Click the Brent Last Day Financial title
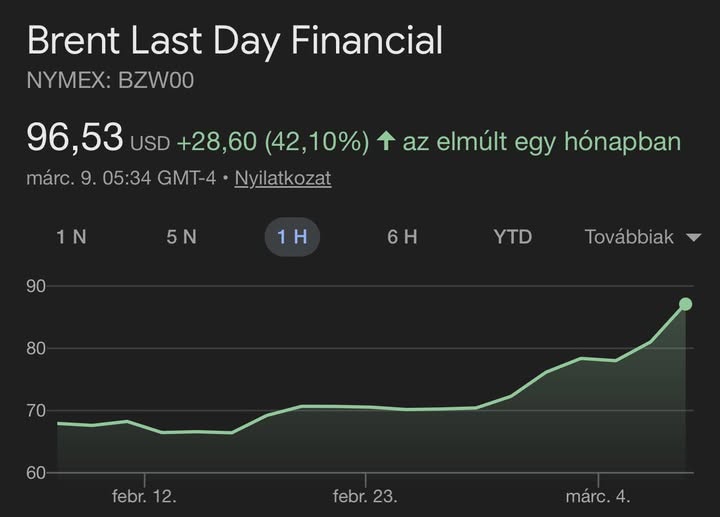Screen dimensions: 720x517 pos(234,41)
